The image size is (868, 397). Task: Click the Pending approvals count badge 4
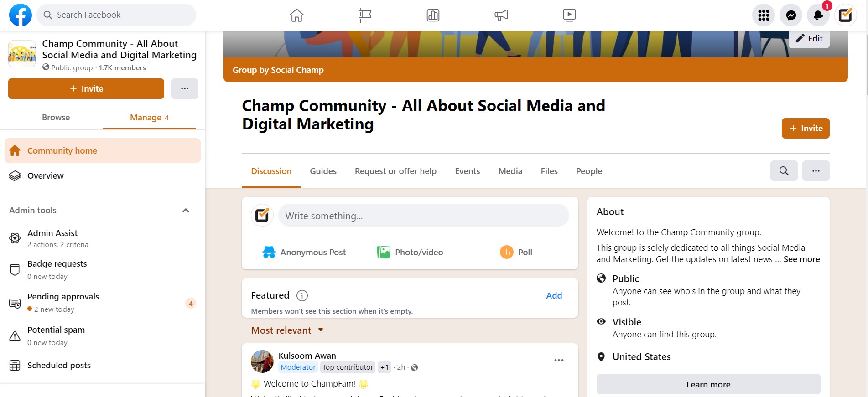pos(191,304)
